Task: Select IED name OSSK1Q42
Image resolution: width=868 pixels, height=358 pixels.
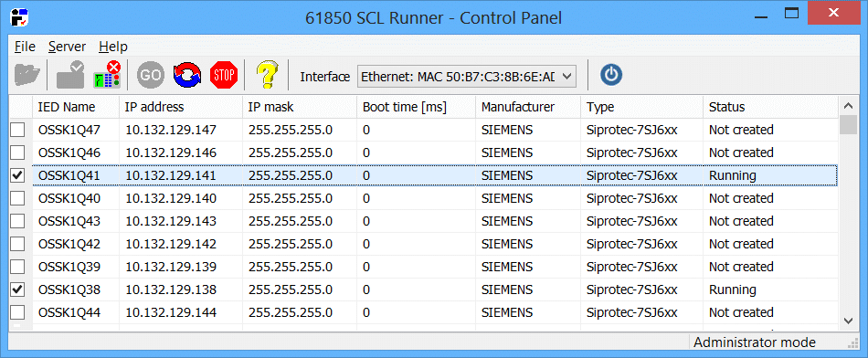Action: point(69,244)
